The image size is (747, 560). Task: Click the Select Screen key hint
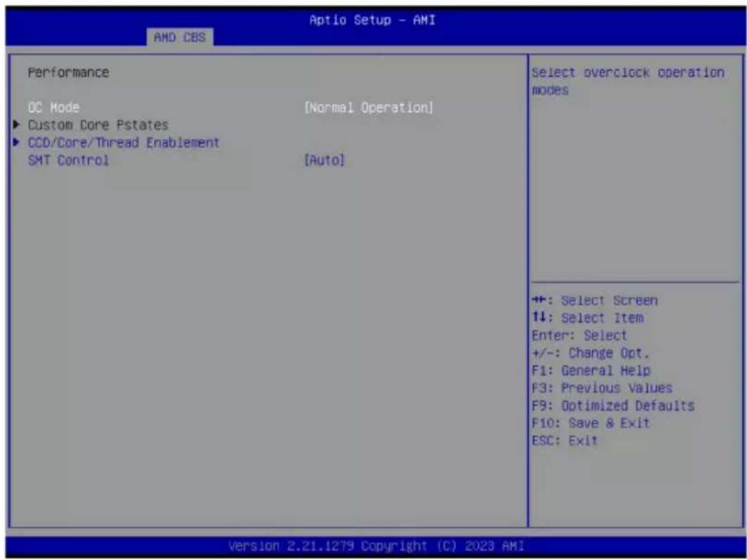[x=594, y=301]
